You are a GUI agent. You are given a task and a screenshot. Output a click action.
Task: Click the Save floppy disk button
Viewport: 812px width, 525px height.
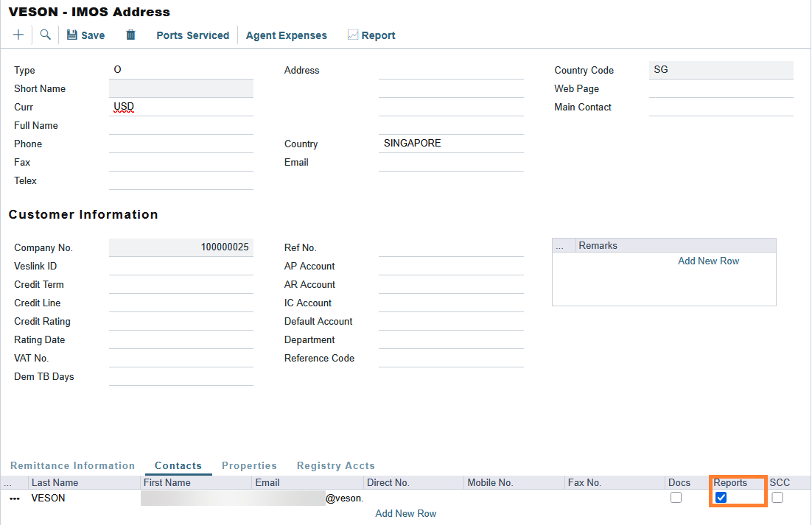pos(86,35)
